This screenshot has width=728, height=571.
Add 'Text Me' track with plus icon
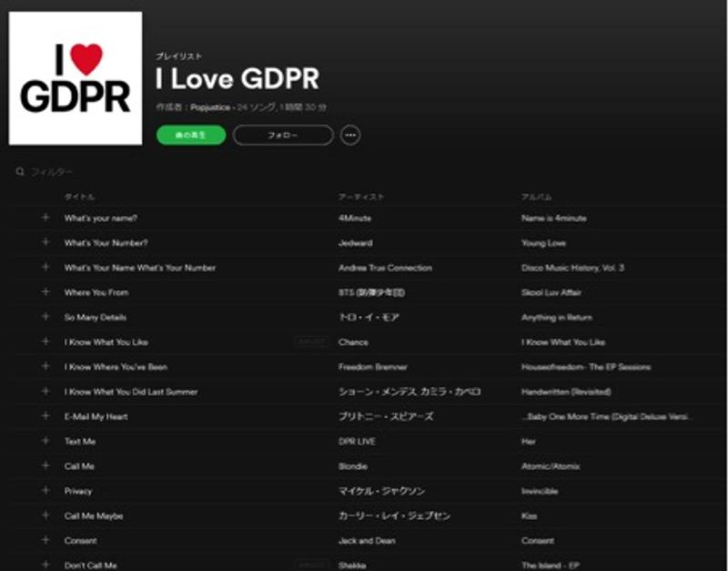click(45, 441)
